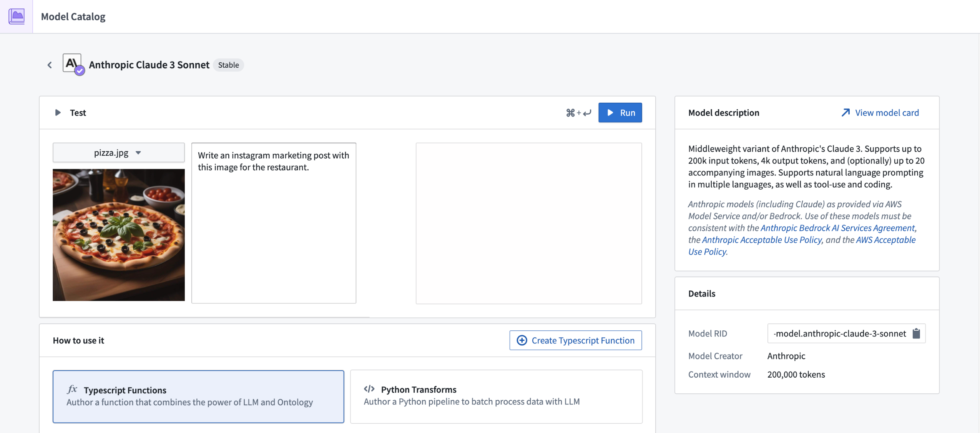Open AWS Acceptable Use Policy link
980x433 pixels.
(x=802, y=246)
